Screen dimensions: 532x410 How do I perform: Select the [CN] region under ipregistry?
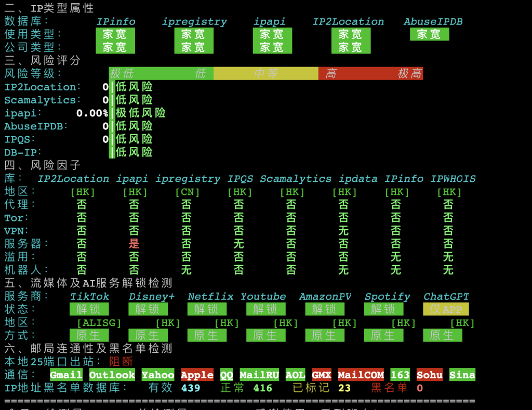tap(187, 192)
